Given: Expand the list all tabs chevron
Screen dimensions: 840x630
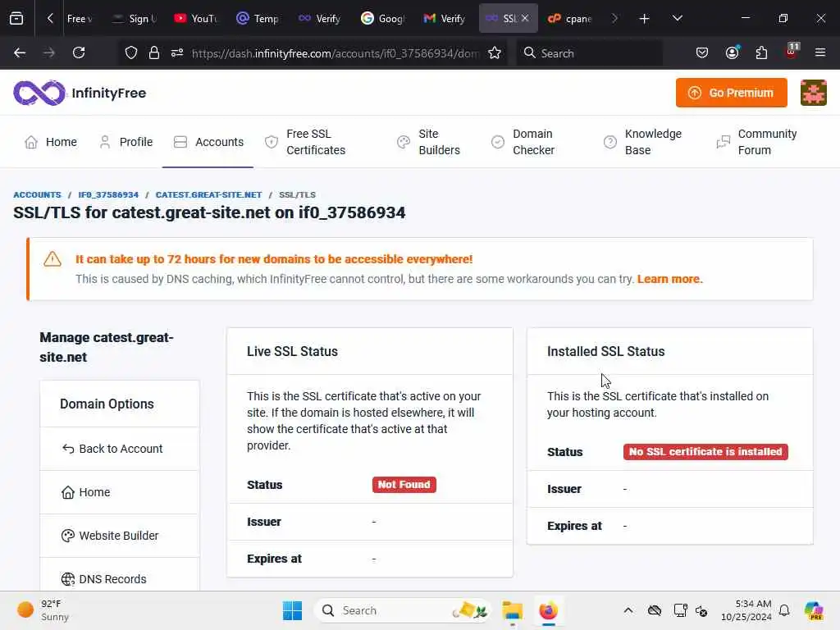Looking at the screenshot, I should [677, 18].
